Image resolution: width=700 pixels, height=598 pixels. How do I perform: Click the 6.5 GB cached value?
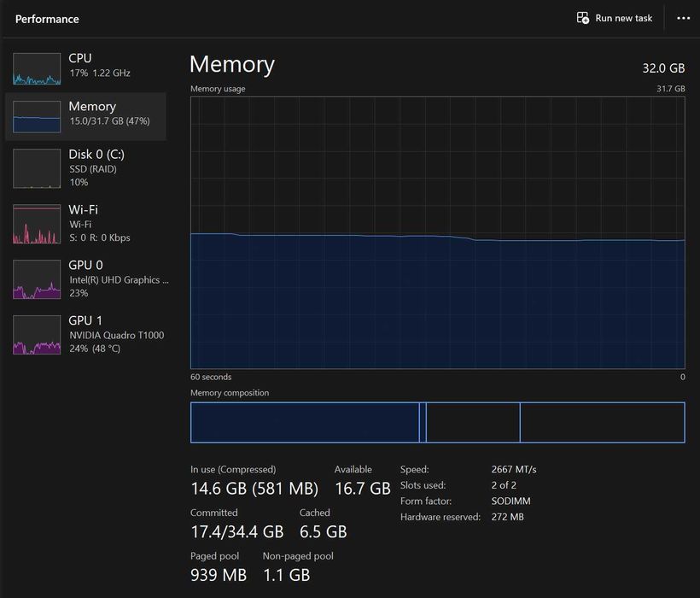(x=324, y=532)
